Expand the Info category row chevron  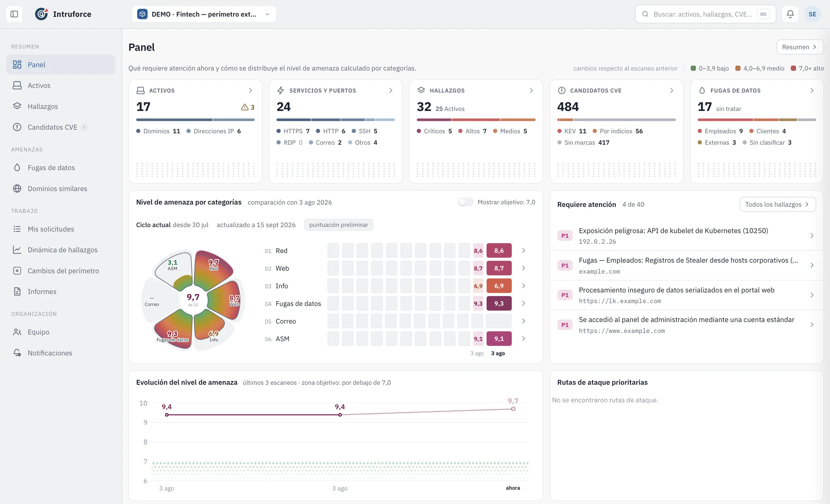pyautogui.click(x=524, y=286)
